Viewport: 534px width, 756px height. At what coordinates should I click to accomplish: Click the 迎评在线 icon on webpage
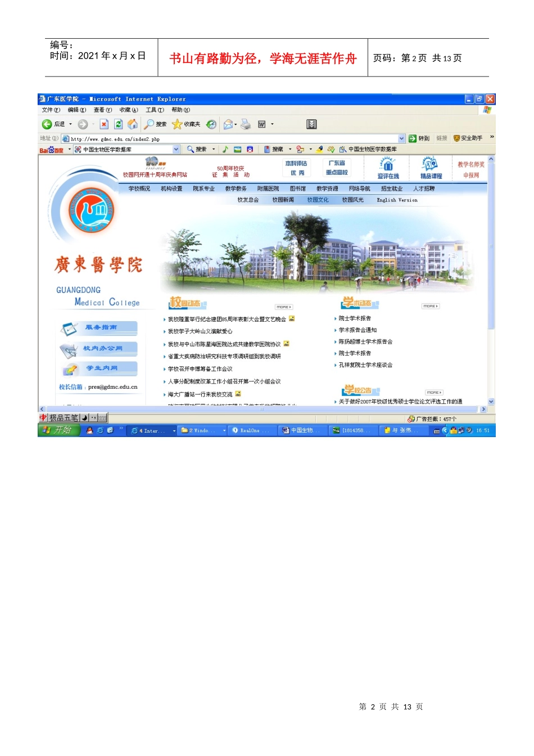388,168
